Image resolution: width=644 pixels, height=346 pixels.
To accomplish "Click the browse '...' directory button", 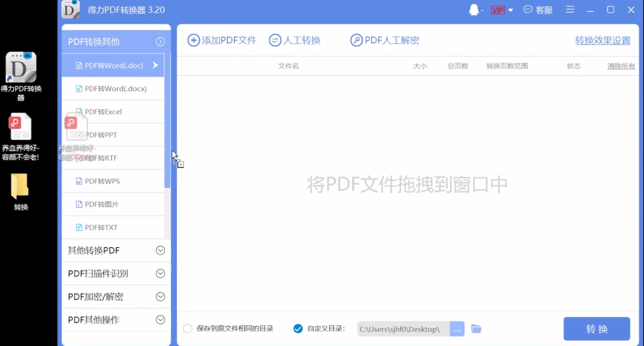I will point(457,329).
